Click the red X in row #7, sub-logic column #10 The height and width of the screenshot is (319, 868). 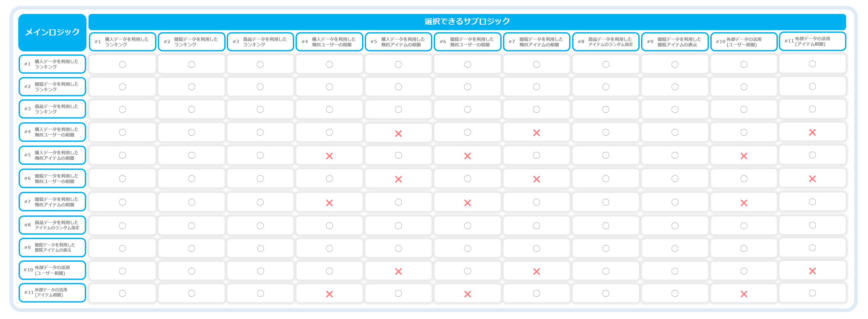pyautogui.click(x=744, y=203)
